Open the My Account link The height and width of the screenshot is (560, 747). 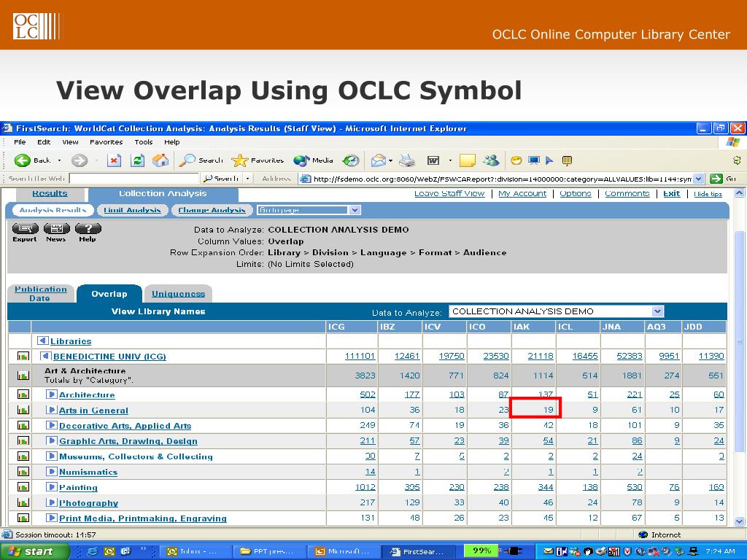coord(522,193)
